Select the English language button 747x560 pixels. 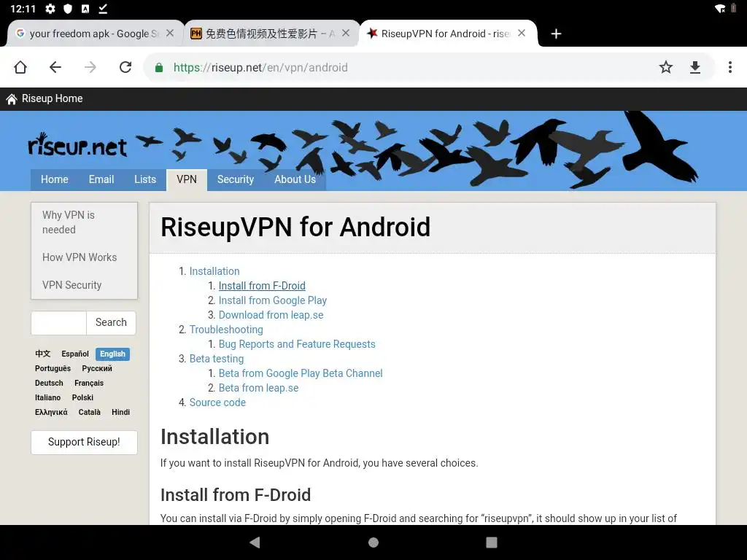(112, 354)
